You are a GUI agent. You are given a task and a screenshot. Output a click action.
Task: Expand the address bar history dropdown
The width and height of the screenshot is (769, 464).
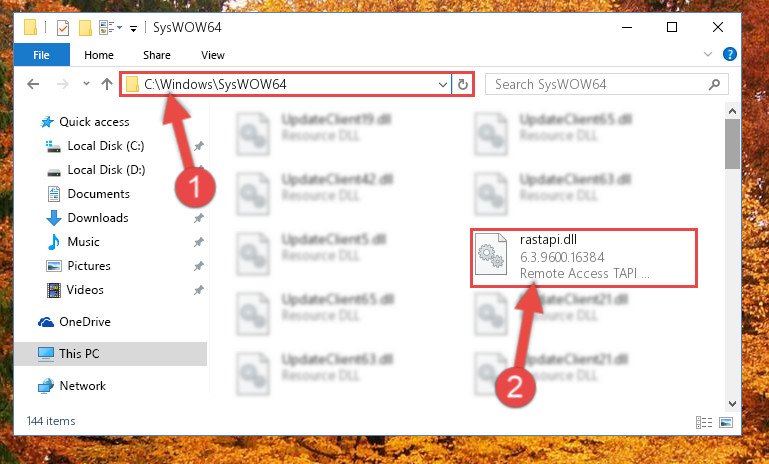[x=442, y=84]
